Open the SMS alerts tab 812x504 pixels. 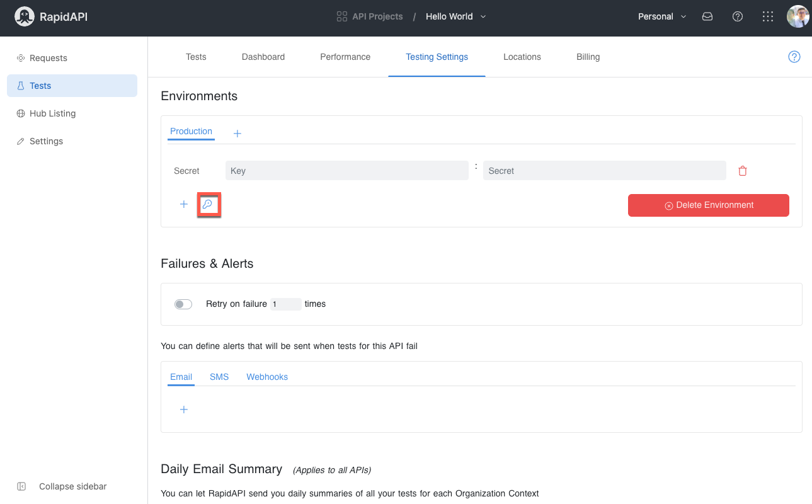219,377
